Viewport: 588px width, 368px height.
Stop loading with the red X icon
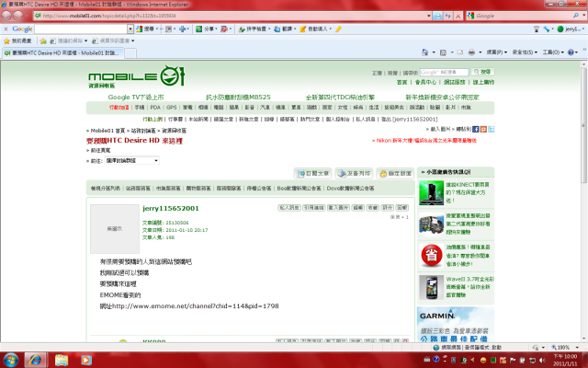click(x=458, y=16)
